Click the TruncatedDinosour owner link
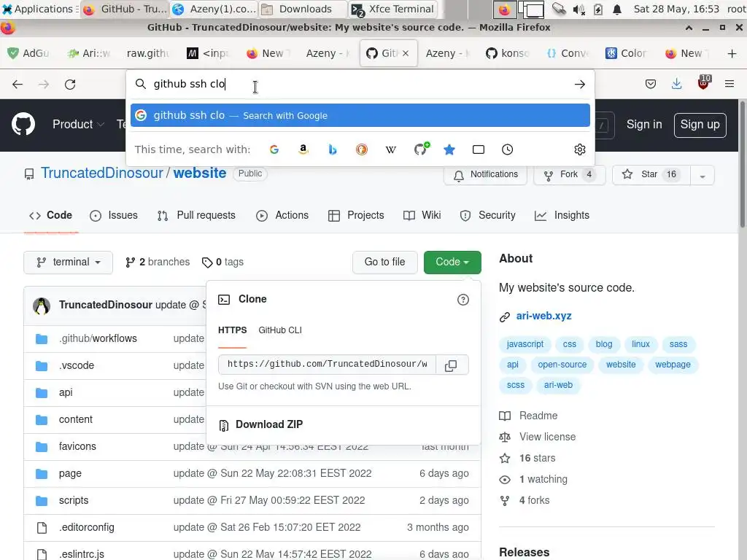 102,174
